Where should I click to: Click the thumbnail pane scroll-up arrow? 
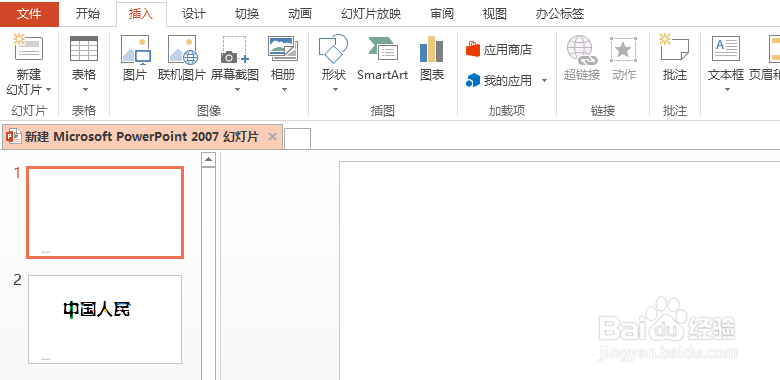pyautogui.click(x=208, y=160)
